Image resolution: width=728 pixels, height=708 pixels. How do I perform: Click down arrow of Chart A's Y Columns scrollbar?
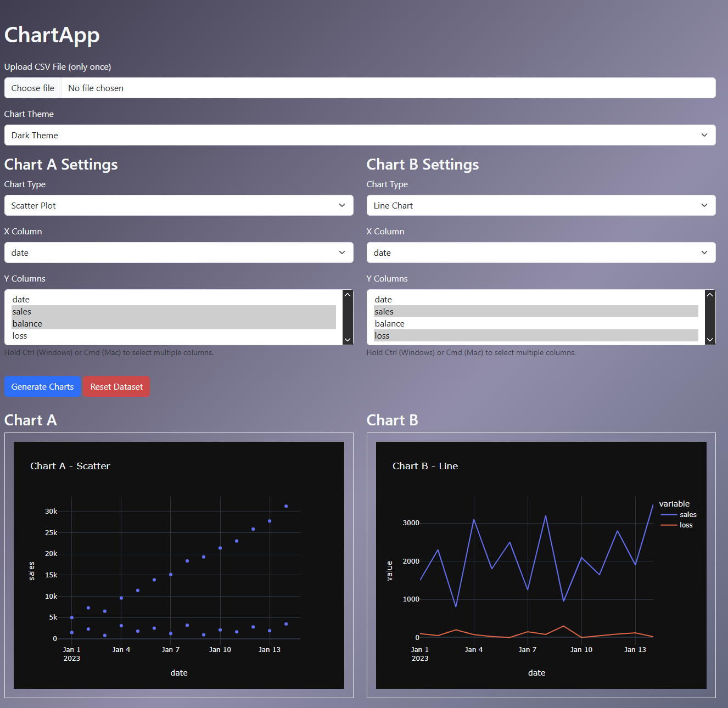pyautogui.click(x=348, y=340)
